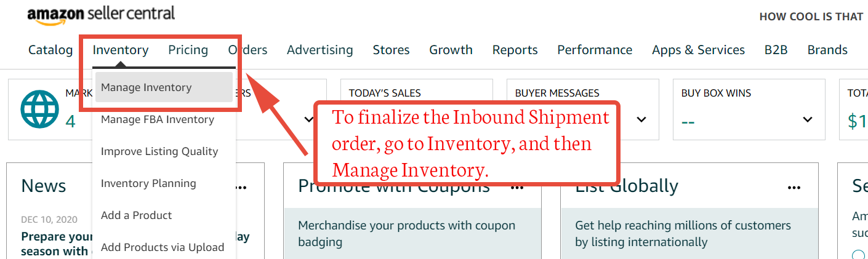Open the Catalog navigation menu

click(50, 50)
